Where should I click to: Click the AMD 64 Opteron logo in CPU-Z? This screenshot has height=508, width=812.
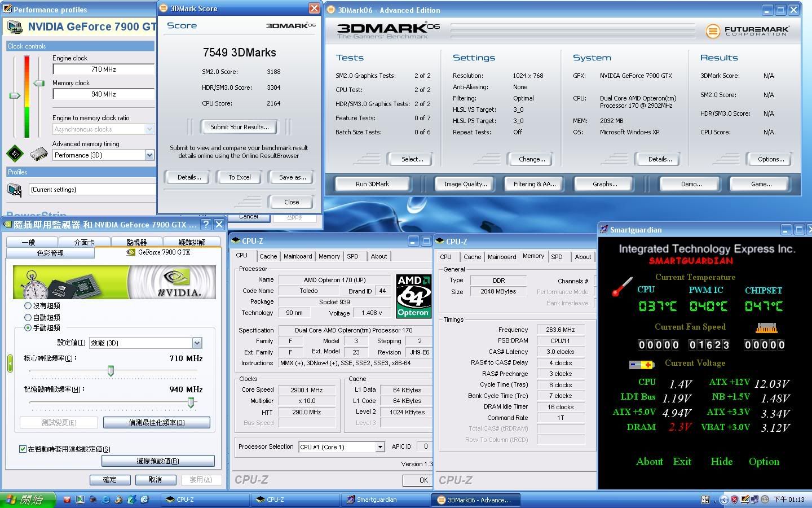413,296
